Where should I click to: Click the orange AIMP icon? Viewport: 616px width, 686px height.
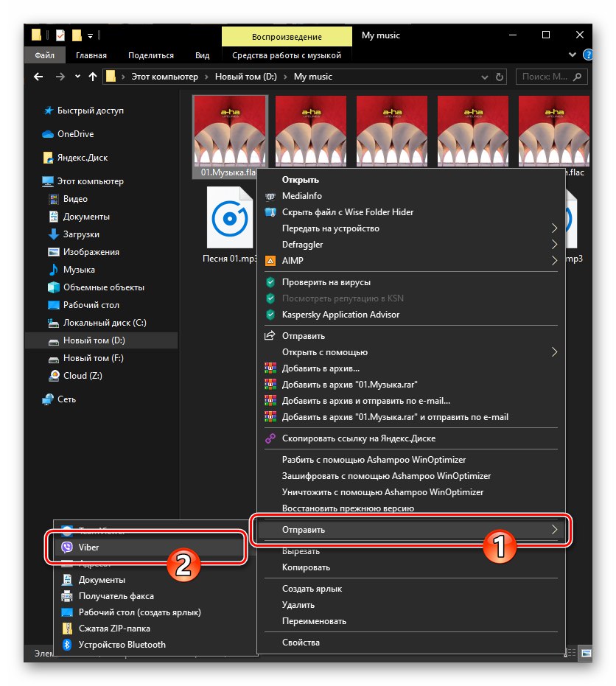(x=270, y=261)
